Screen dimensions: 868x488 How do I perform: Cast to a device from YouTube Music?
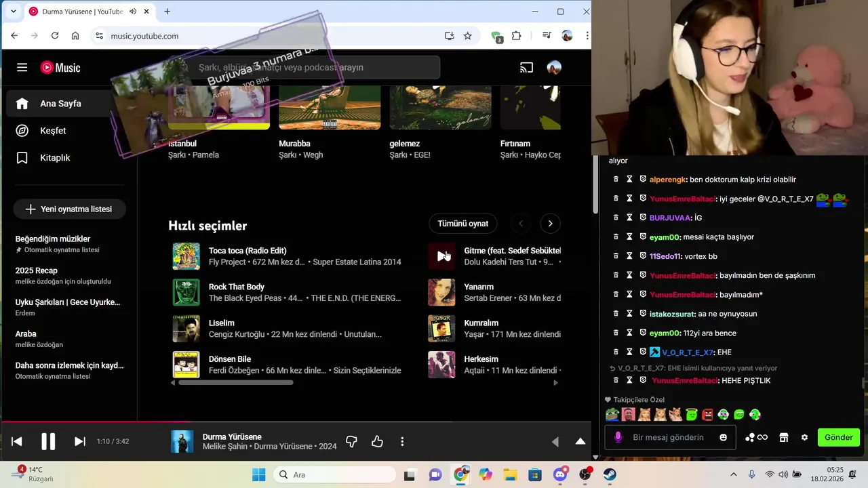[526, 68]
